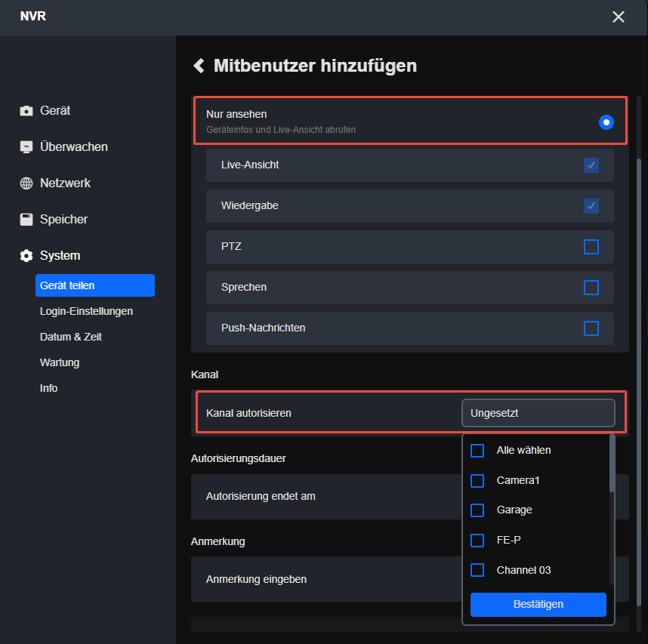Close the NVR dialog with the X

coord(619,17)
